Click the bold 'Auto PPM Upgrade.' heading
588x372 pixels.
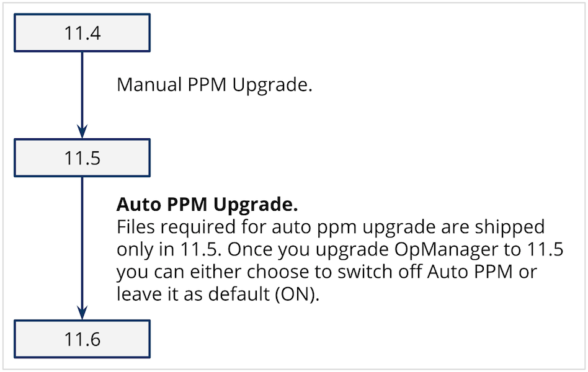(207, 205)
